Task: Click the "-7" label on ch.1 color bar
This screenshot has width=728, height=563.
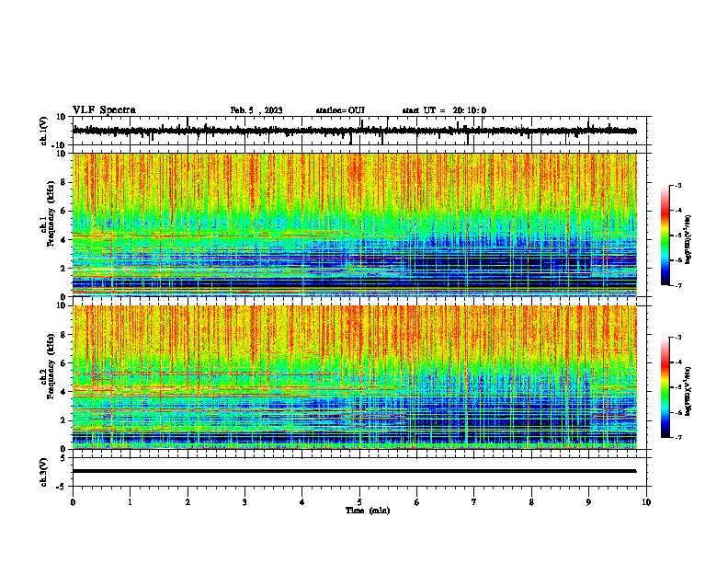Action: point(677,285)
